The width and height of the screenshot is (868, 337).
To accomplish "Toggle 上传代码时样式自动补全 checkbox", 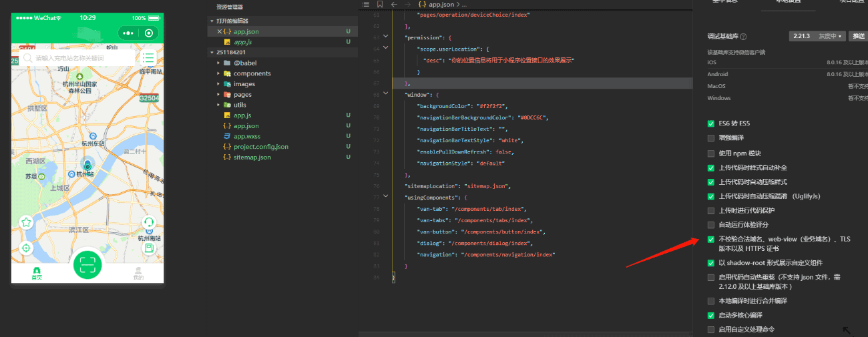I will 711,167.
